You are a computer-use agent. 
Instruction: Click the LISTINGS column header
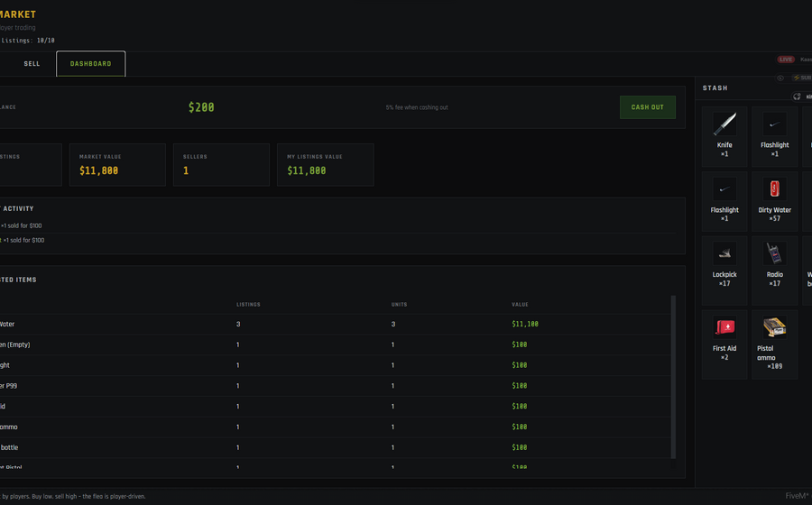[249, 304]
